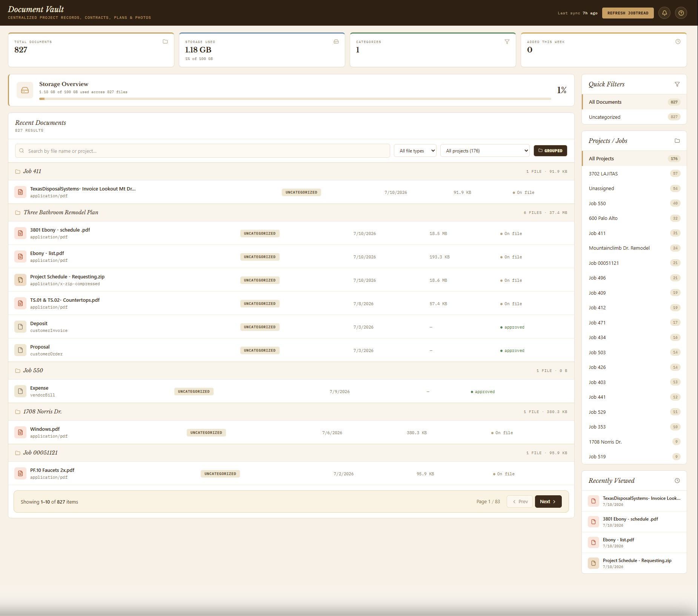Click "7/8/2026" date on Countertops row
698x616 pixels.
tap(363, 304)
